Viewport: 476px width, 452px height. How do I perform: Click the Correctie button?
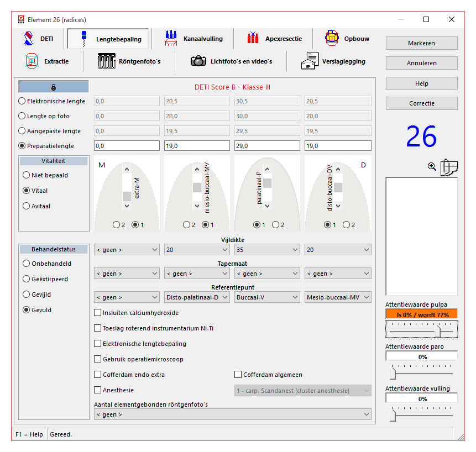[422, 103]
